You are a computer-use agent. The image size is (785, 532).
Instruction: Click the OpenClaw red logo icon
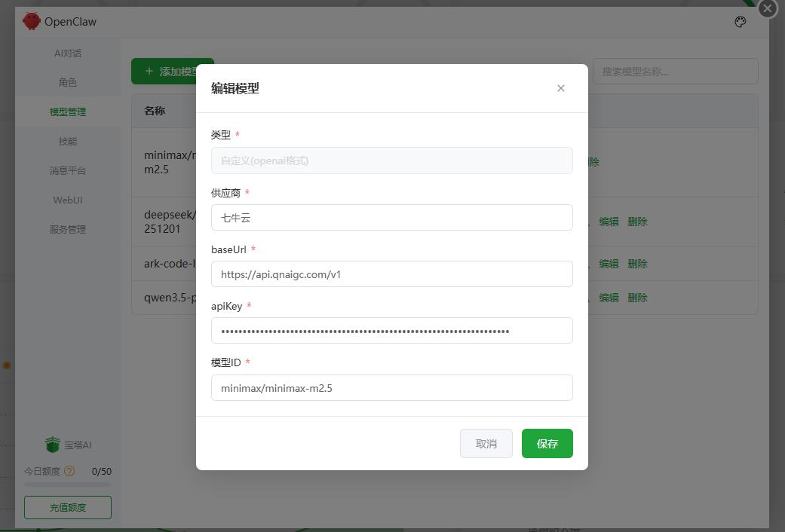[32, 21]
